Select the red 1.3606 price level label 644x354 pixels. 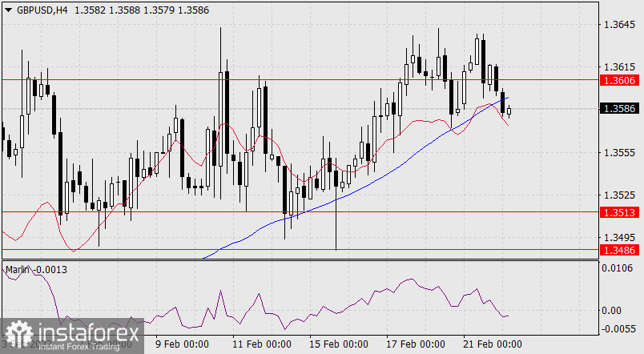pos(620,80)
